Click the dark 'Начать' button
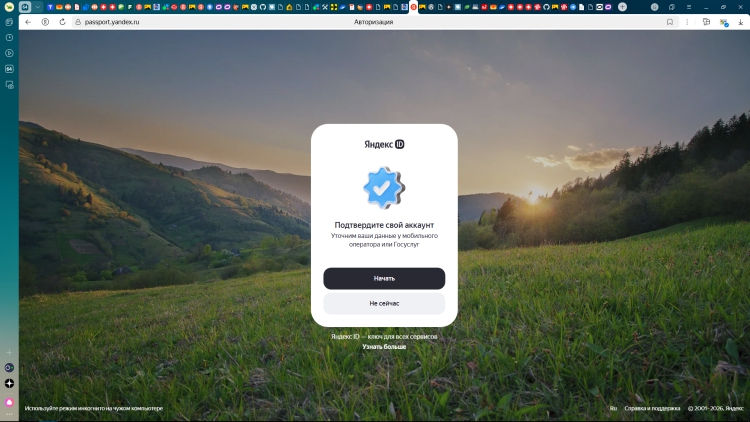750x422 pixels. pos(384,278)
